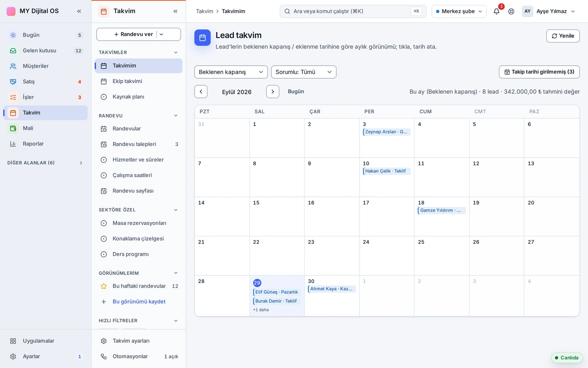Open the Merkez şube branch selector
The height and width of the screenshot is (368, 588).
point(459,11)
